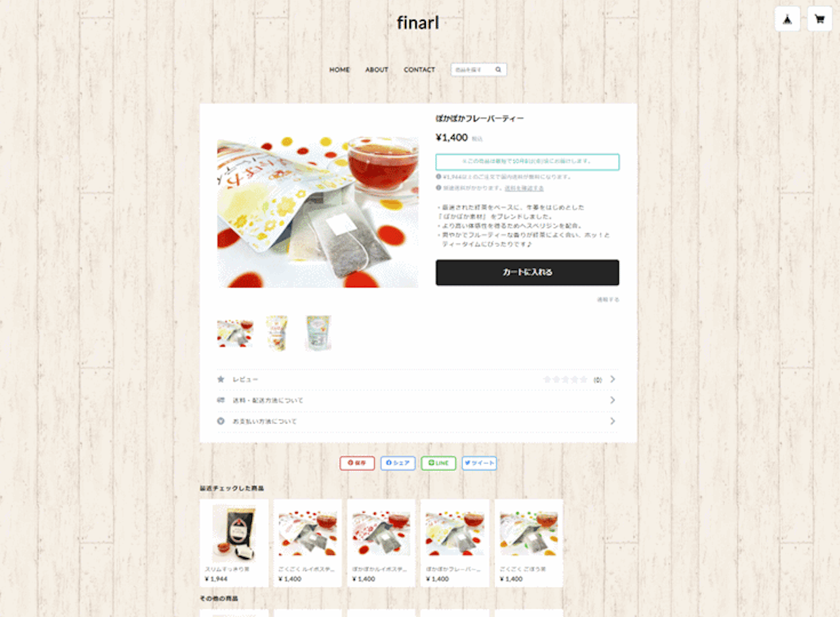Screen dimensions: 840x617
Task: Expand 送料・配送方法について chevron
Action: [x=613, y=400]
